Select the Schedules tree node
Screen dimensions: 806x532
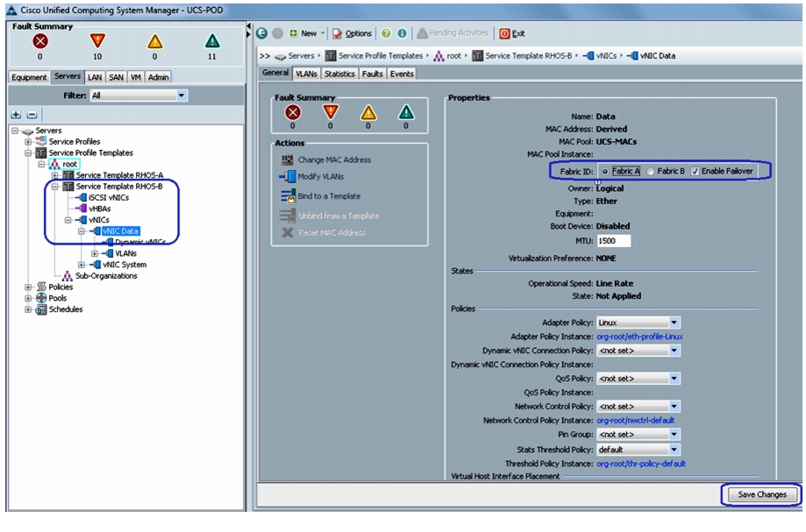65,309
